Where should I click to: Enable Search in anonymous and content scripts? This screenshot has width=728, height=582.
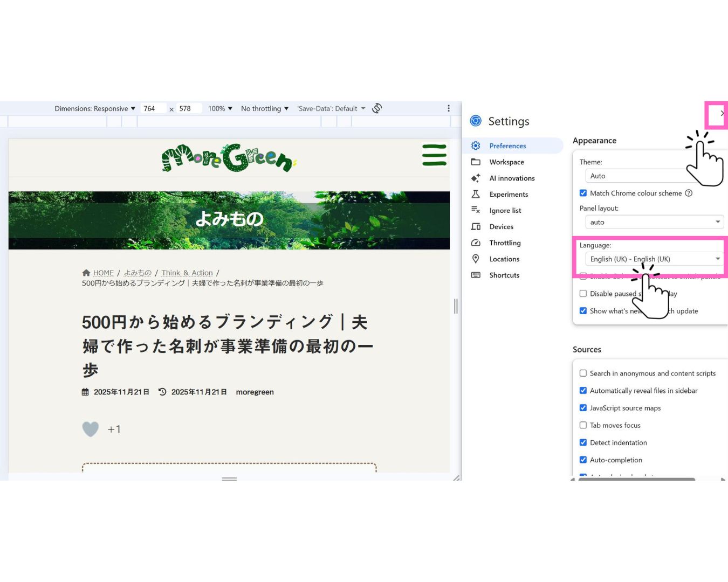click(x=583, y=373)
